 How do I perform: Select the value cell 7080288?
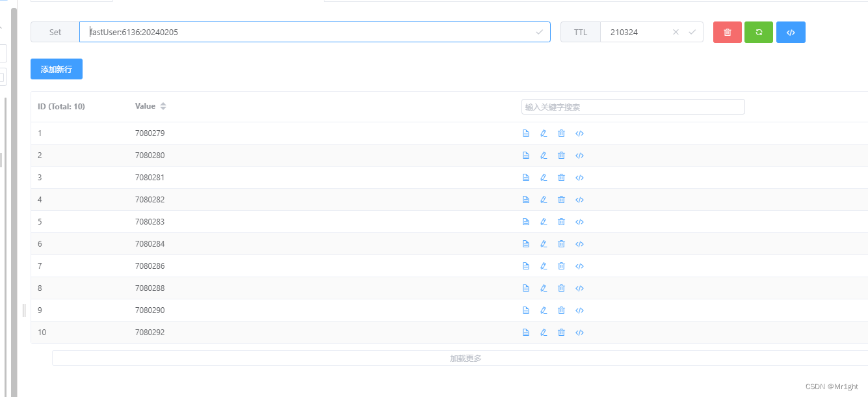pyautogui.click(x=150, y=288)
